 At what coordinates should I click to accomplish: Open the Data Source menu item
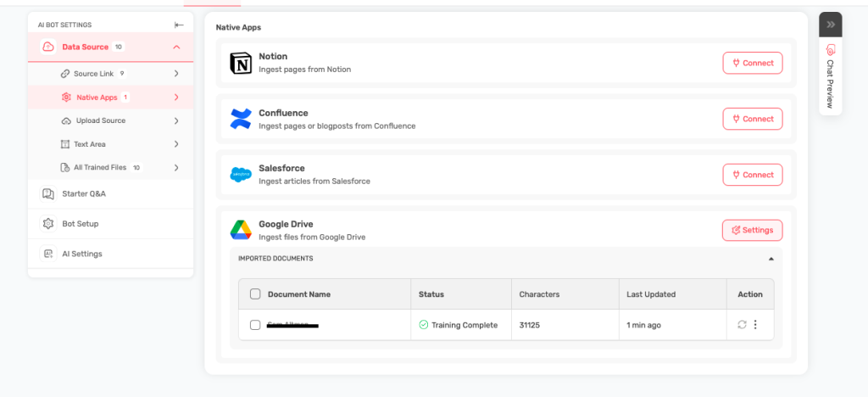tap(111, 47)
